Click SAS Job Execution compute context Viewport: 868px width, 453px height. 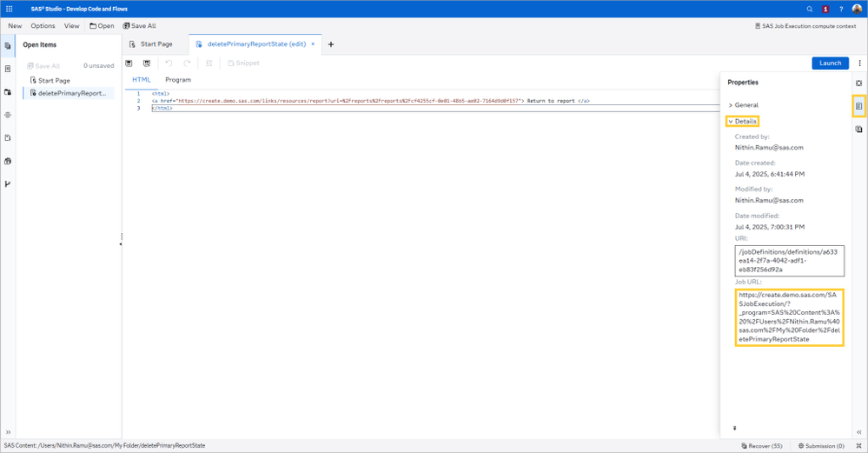[x=805, y=26]
